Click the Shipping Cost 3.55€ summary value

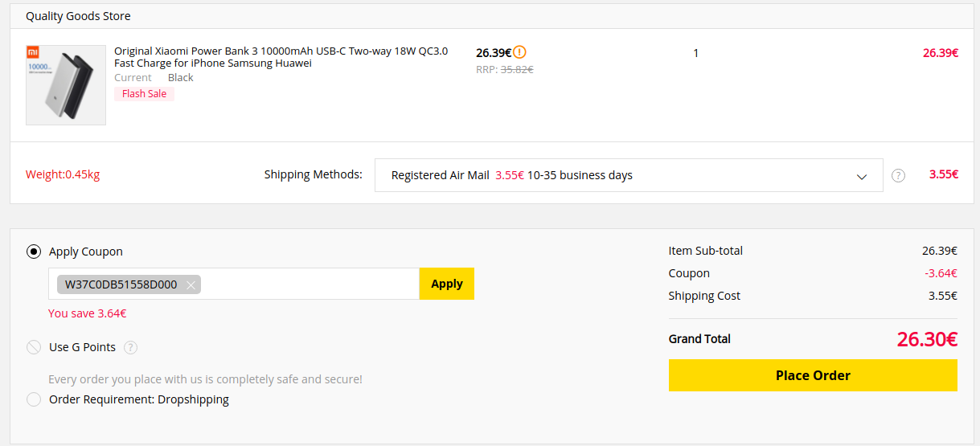943,296
